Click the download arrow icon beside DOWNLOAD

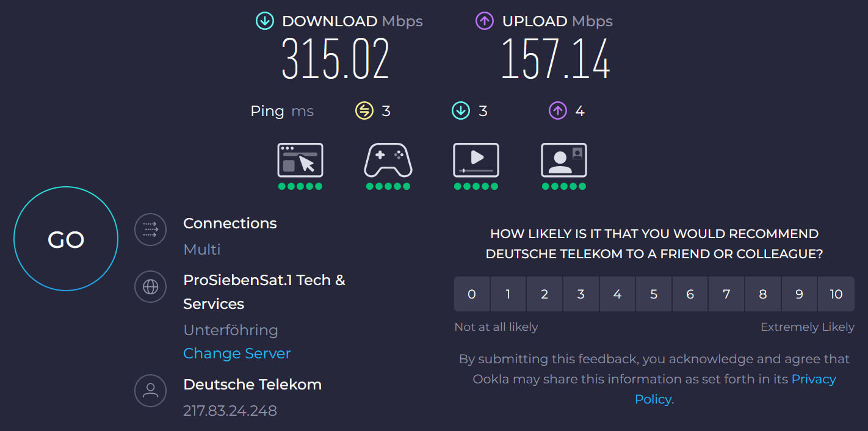click(x=264, y=21)
